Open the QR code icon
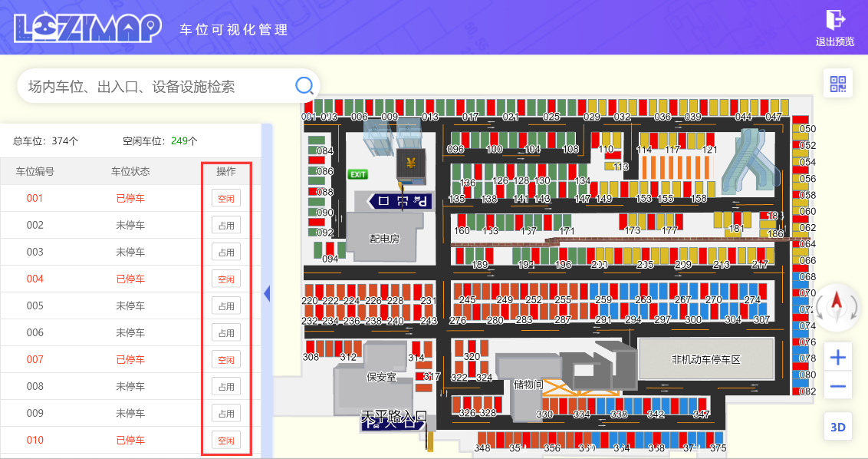 tap(837, 84)
